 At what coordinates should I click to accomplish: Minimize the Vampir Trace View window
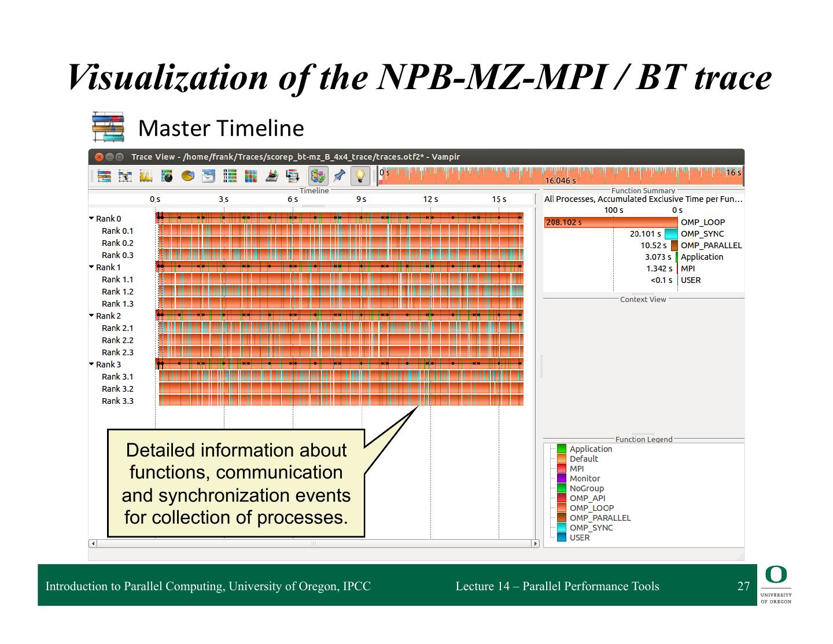109,157
